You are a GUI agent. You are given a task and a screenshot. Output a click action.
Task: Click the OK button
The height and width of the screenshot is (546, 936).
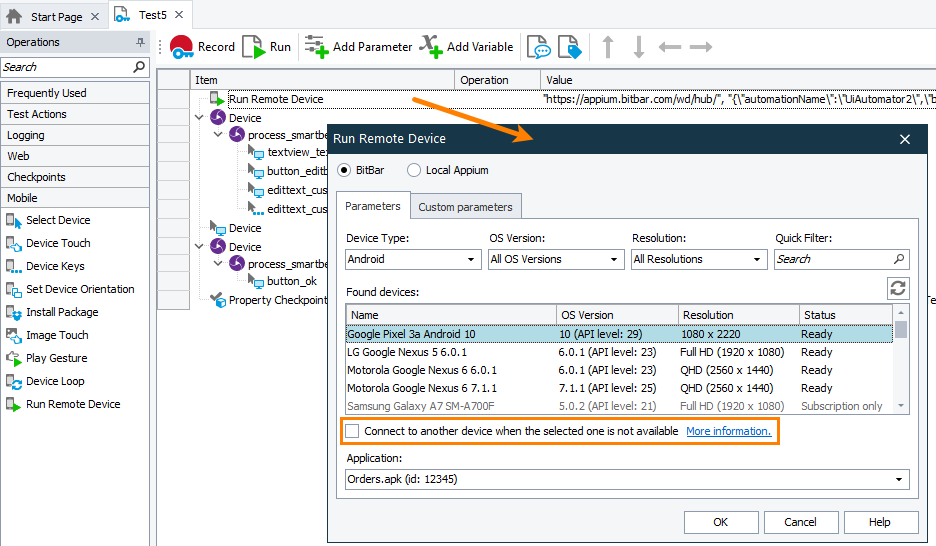[720, 522]
